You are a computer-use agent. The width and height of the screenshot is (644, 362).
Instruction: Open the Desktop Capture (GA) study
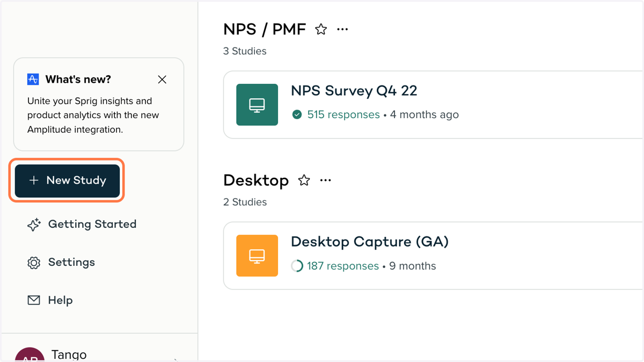pyautogui.click(x=370, y=242)
